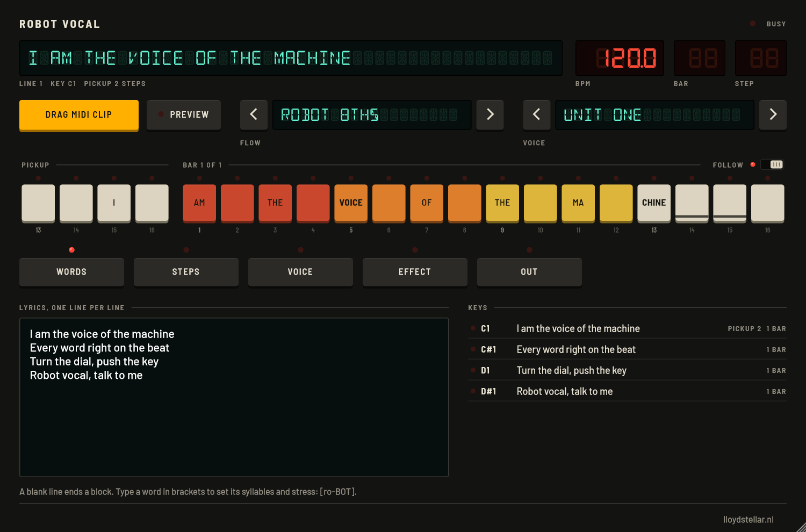Screen dimensions: 806x532
Task: Select the AM step pad
Action: click(199, 203)
